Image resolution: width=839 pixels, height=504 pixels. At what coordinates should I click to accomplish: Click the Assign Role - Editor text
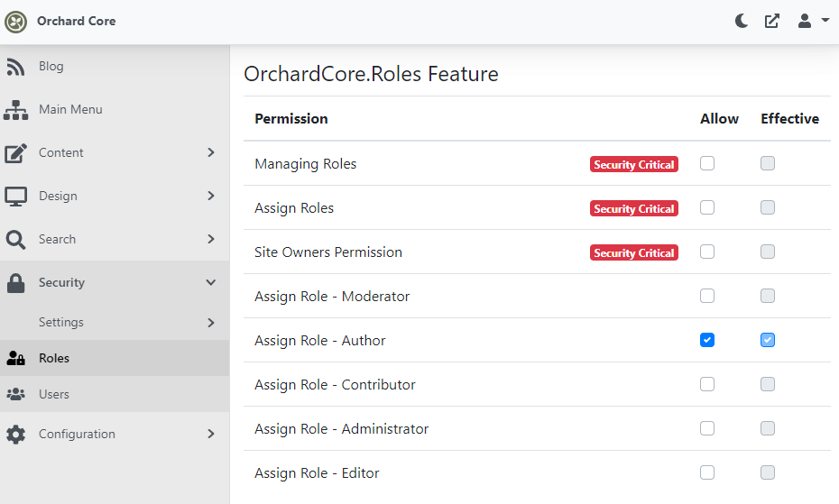pyautogui.click(x=317, y=473)
